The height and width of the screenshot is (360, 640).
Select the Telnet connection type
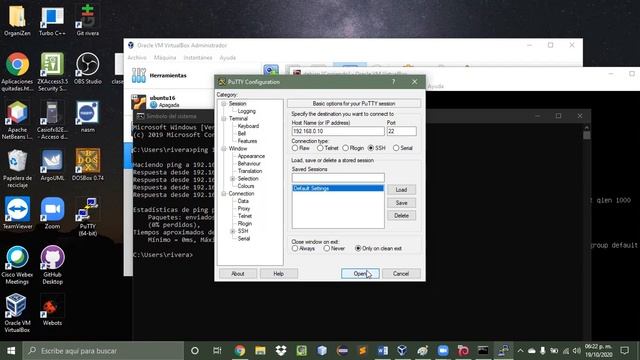tap(320, 148)
